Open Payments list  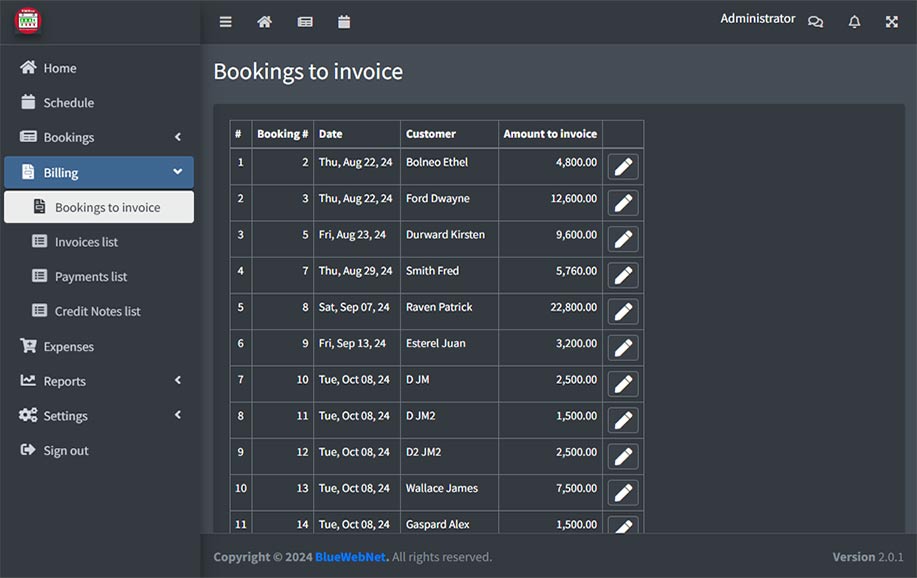[99, 276]
